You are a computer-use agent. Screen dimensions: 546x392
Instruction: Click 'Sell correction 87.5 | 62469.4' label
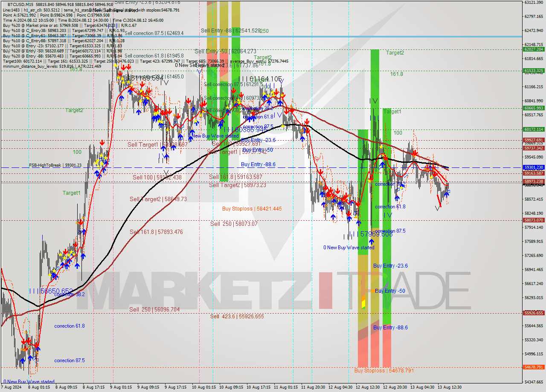(154, 33)
